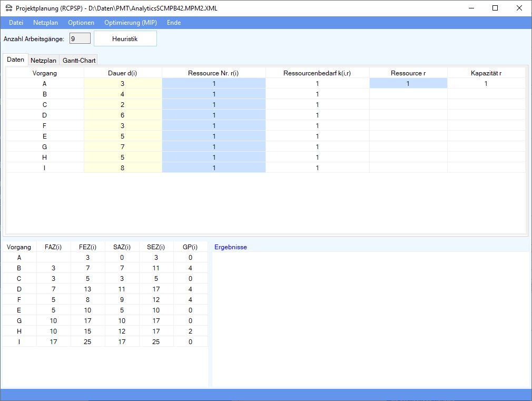
Task: Open the Netzplan menu
Action: (45, 23)
